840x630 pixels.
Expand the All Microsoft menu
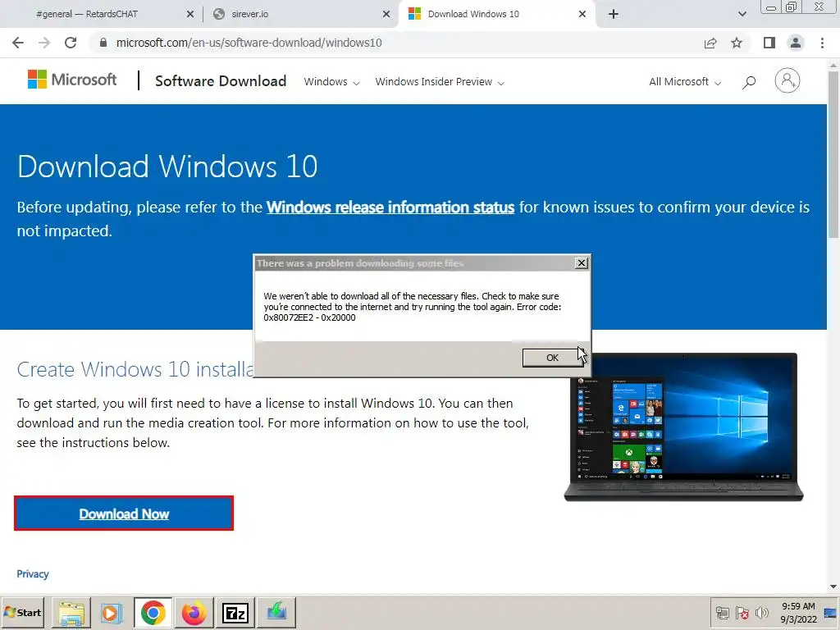click(x=685, y=82)
